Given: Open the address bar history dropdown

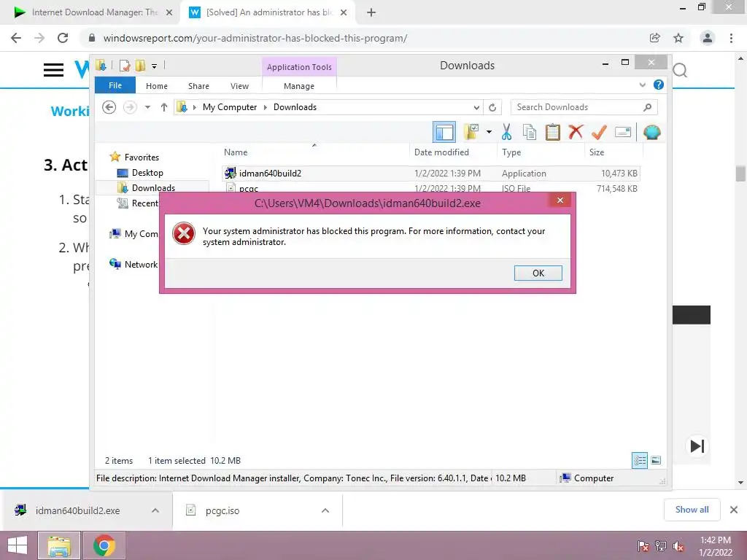Looking at the screenshot, I should (476, 108).
